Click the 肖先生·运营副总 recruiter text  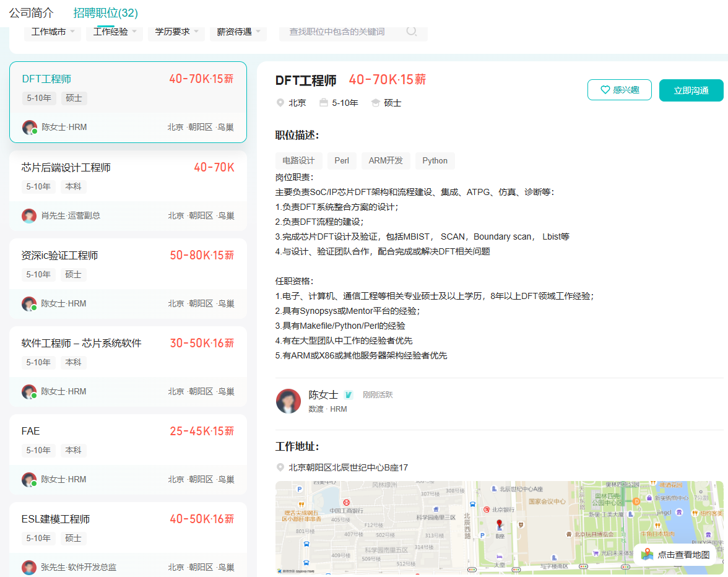71,216
